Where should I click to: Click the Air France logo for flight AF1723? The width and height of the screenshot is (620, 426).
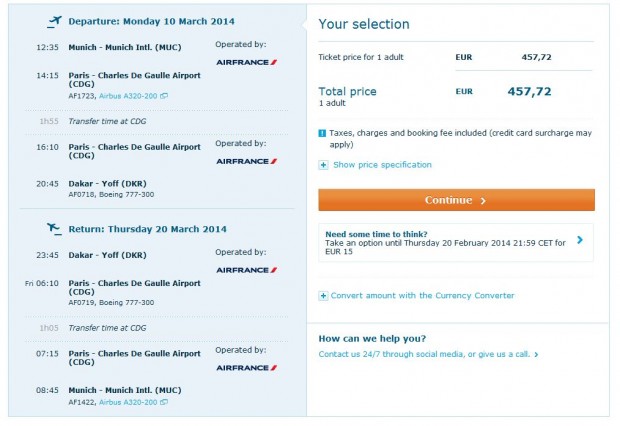[x=247, y=62]
